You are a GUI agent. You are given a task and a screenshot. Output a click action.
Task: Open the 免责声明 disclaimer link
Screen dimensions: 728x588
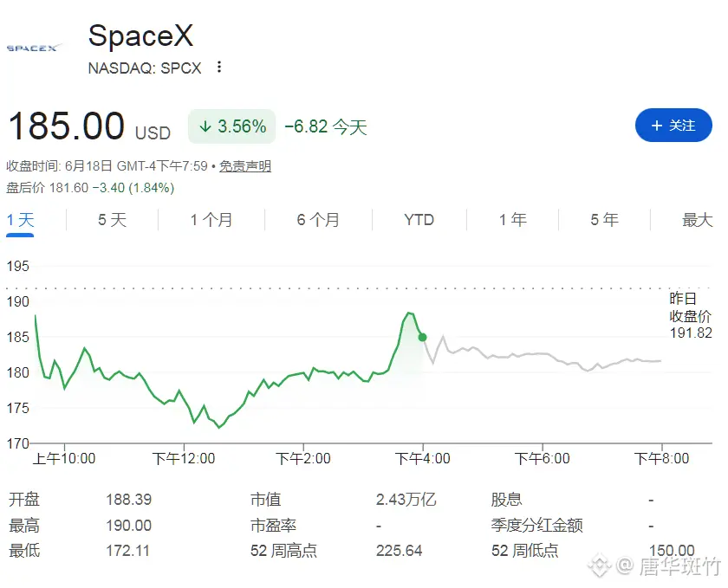point(245,165)
